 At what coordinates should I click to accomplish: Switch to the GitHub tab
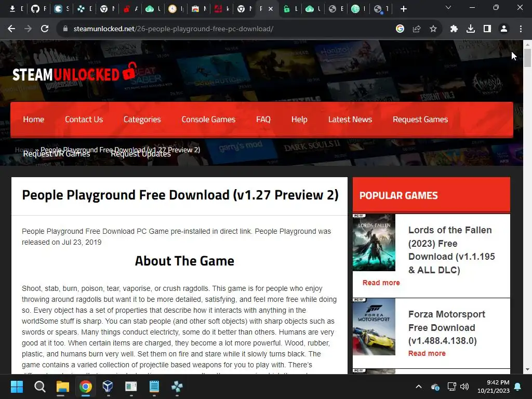pyautogui.click(x=35, y=9)
